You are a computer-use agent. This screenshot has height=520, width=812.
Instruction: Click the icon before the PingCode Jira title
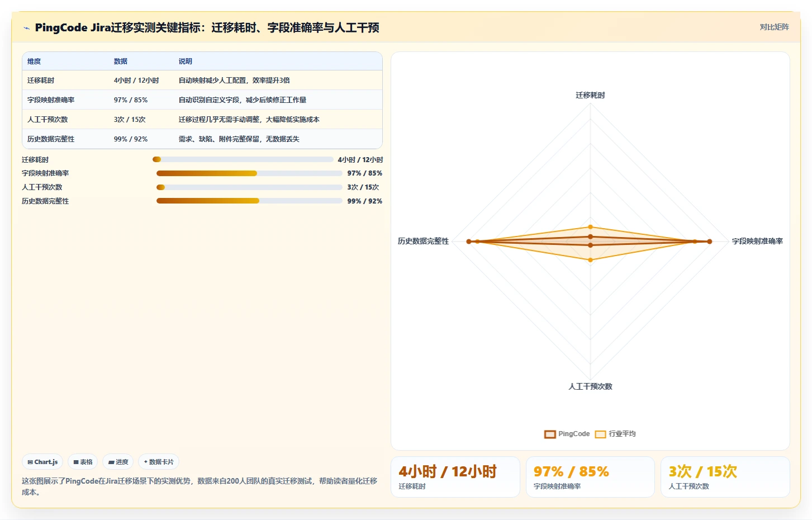[26, 28]
